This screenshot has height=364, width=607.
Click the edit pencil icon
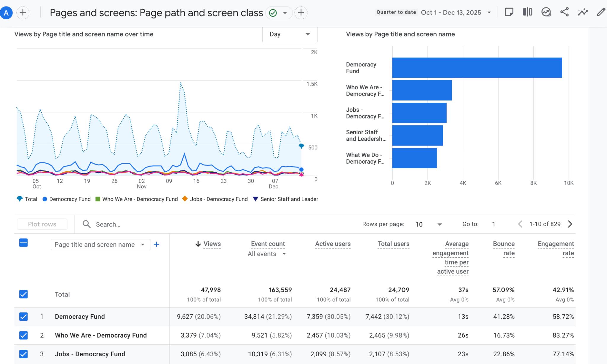[601, 12]
